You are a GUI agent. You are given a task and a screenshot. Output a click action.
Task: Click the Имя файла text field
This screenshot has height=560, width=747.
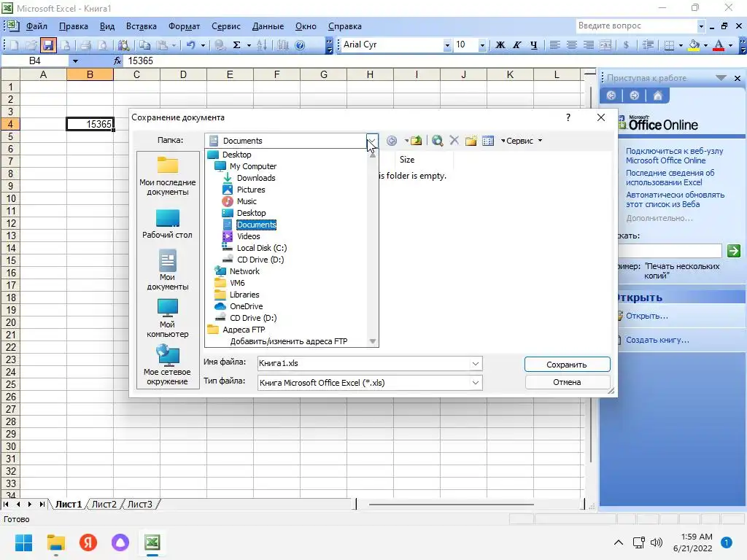365,363
